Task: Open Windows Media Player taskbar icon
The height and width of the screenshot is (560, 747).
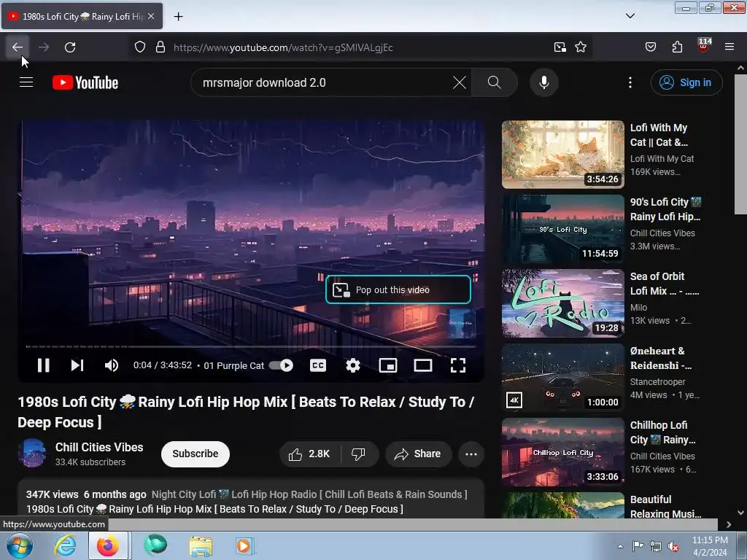Action: point(245,545)
